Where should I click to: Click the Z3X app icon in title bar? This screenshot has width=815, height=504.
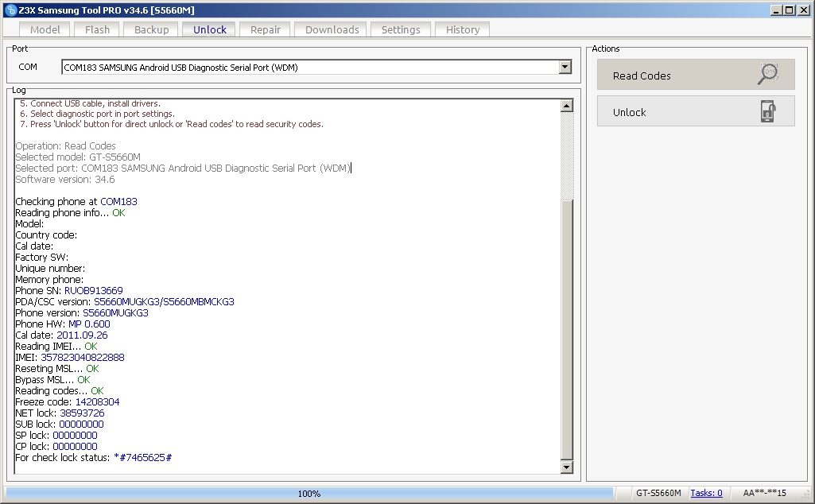click(x=10, y=10)
